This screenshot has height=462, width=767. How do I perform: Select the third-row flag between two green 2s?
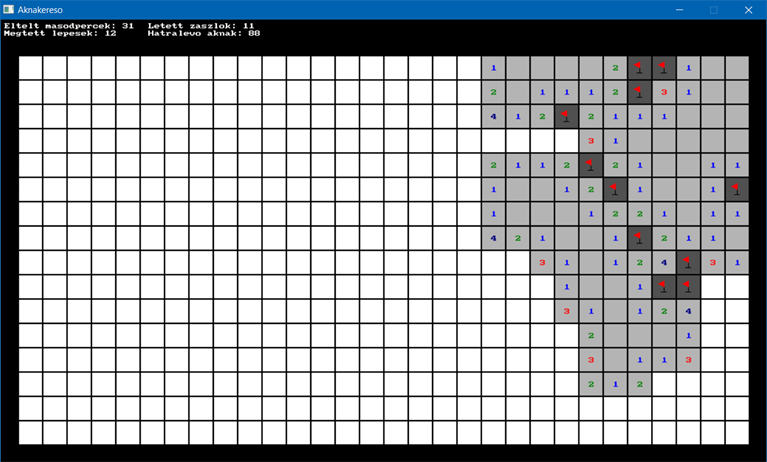566,116
